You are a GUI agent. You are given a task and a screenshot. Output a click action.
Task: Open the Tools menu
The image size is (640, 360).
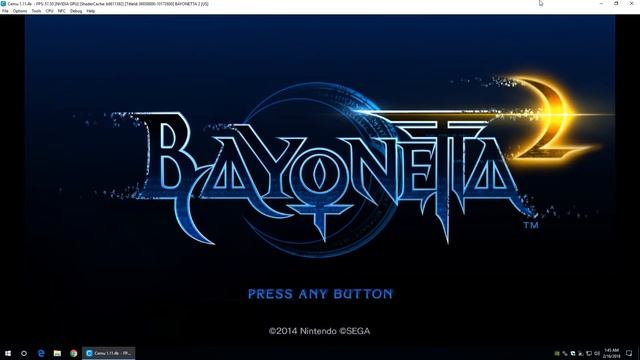coord(36,11)
